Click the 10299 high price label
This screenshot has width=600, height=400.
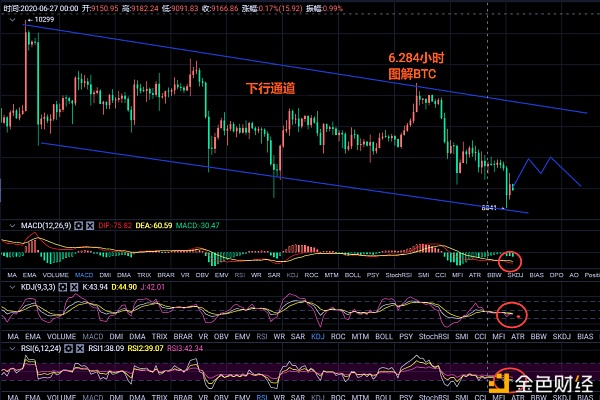click(x=42, y=20)
